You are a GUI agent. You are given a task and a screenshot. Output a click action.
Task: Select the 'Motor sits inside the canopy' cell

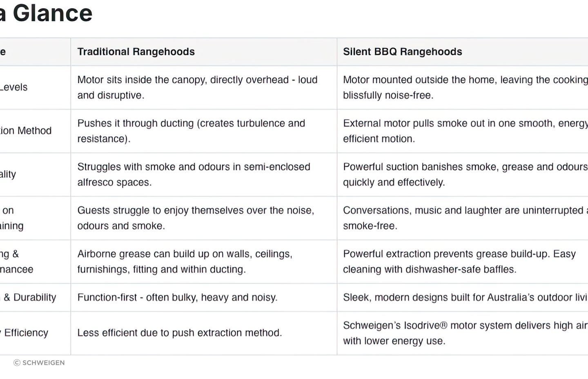coord(197,87)
